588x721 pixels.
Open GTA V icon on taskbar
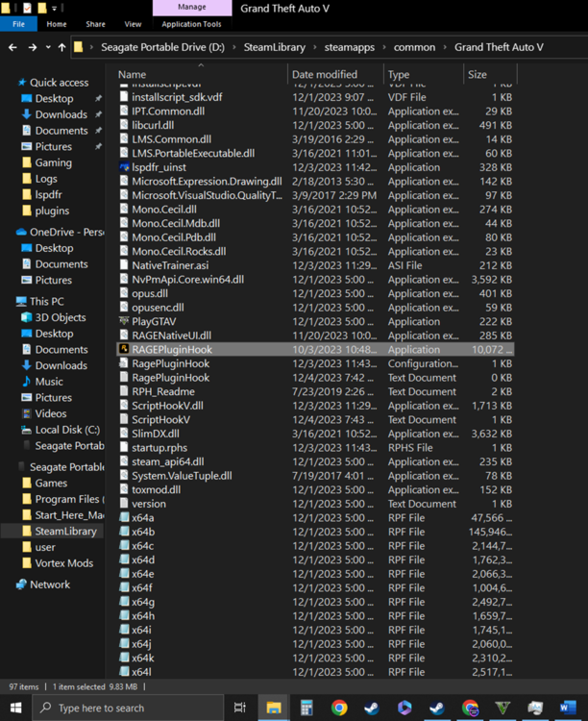pos(502,708)
